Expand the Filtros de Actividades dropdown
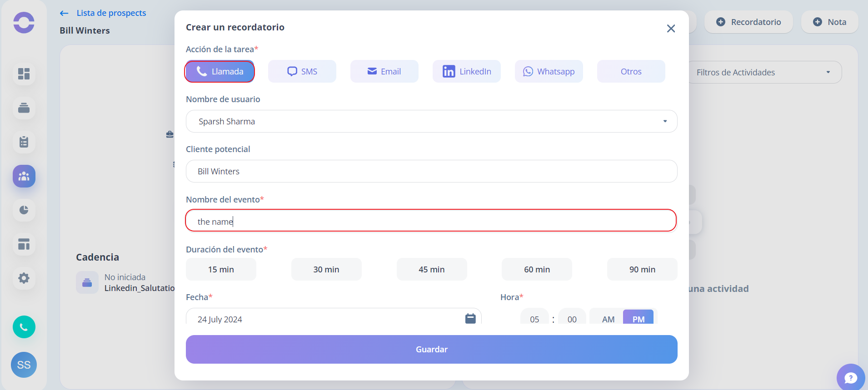This screenshot has height=390, width=868. [x=764, y=72]
